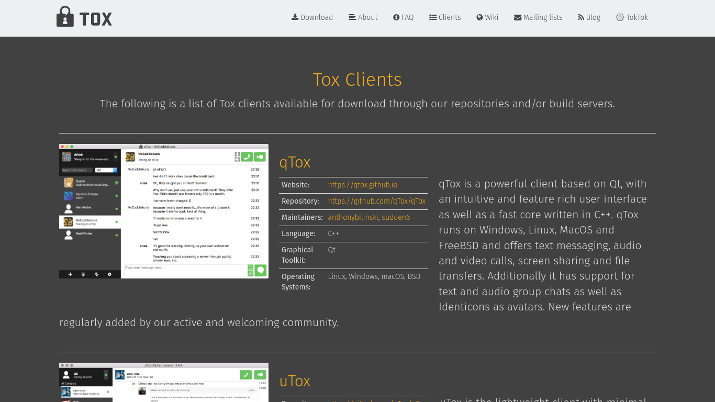Open the About page

point(363,17)
